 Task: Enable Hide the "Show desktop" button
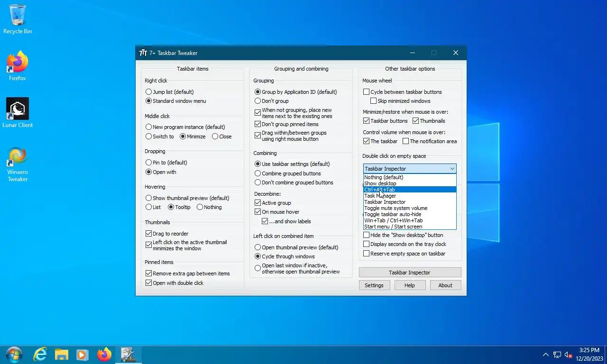[403, 235]
